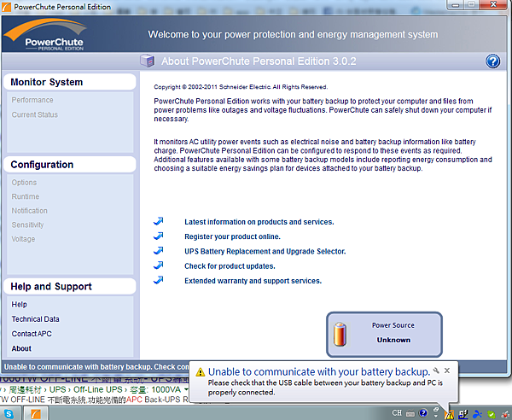
Task: Click the title bar PowerChute icon
Action: [x=6, y=7]
